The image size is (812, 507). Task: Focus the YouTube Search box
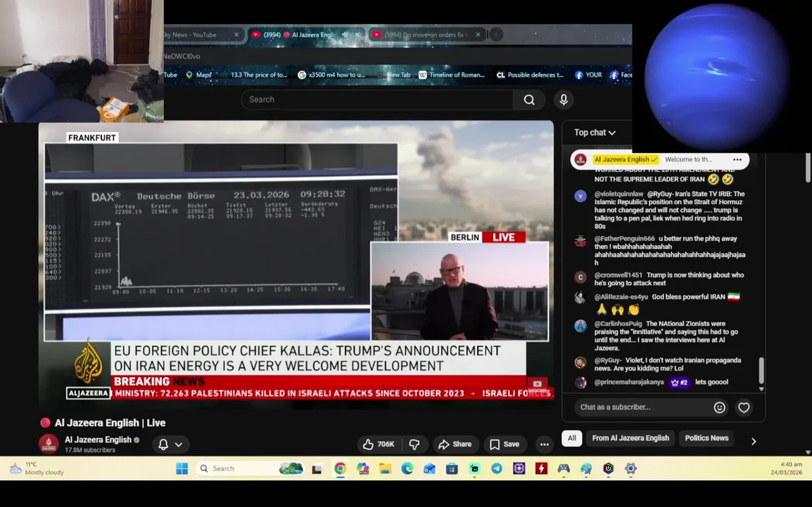click(x=377, y=99)
